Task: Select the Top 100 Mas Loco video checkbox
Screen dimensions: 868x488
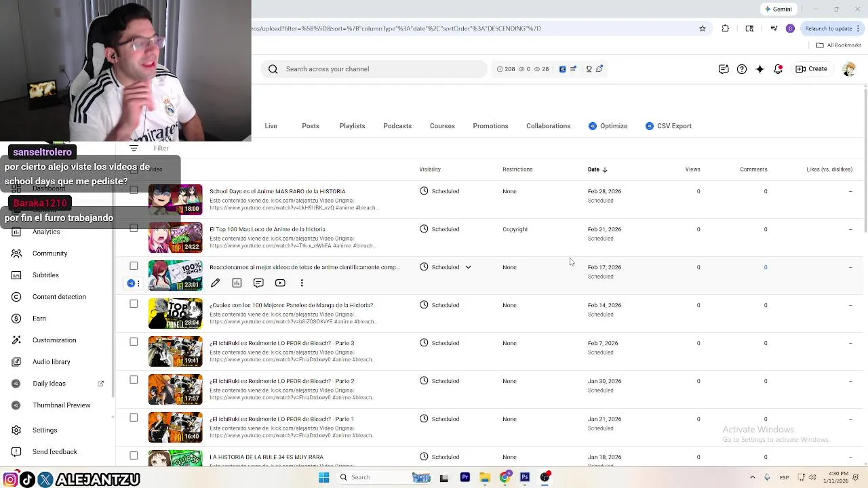Action: pos(134,228)
